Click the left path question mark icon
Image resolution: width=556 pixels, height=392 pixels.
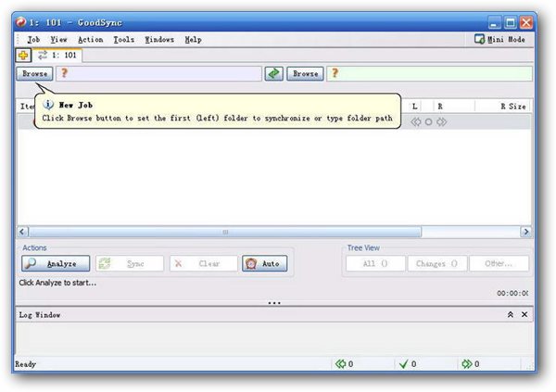click(64, 72)
